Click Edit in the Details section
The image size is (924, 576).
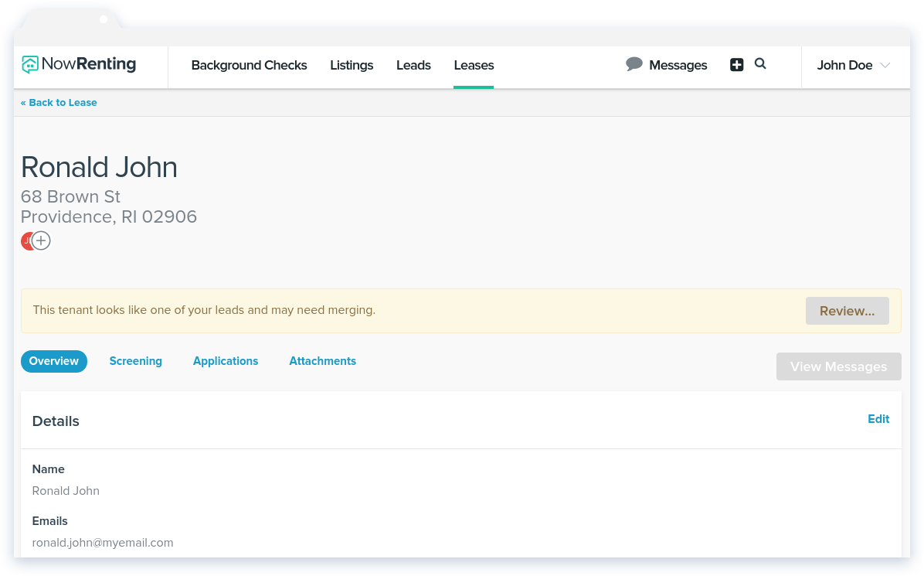(878, 419)
